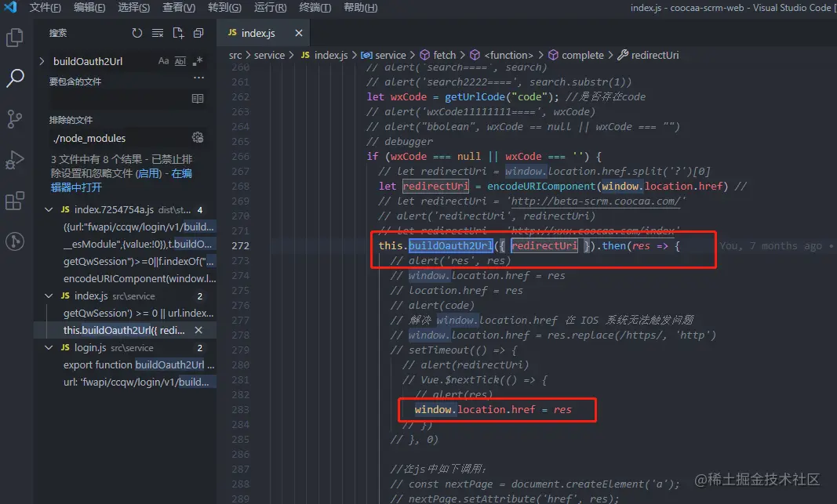Click src in the breadcrumb
The height and width of the screenshot is (504, 837).
pos(235,55)
